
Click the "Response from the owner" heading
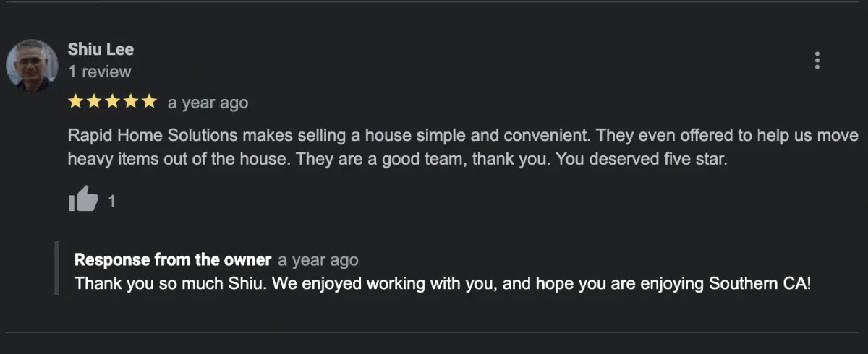point(173,260)
